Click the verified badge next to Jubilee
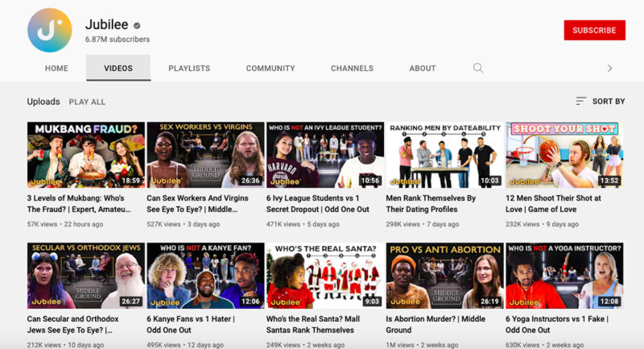This screenshot has width=644, height=349. (137, 26)
